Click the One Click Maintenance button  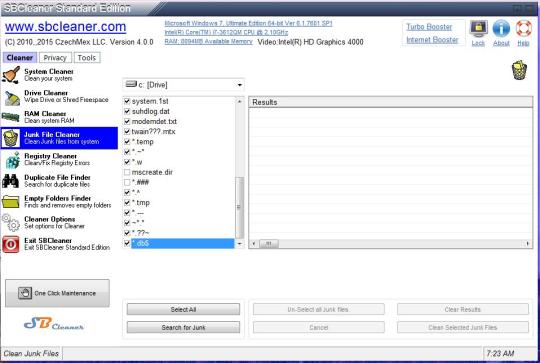[x=58, y=293]
